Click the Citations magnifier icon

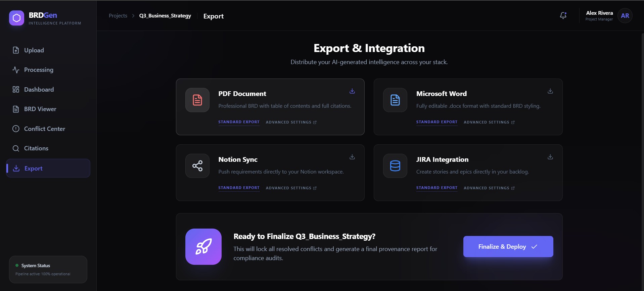16,148
